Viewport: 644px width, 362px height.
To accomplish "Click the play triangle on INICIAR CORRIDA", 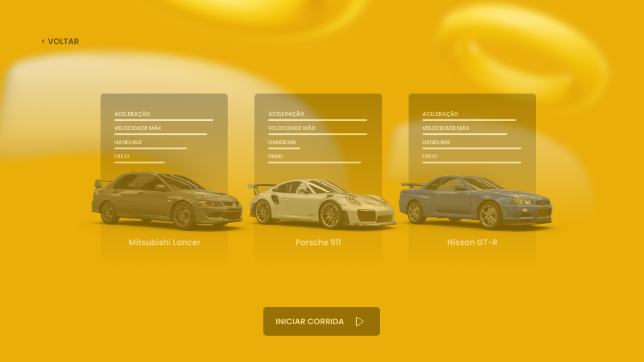I will 360,321.
